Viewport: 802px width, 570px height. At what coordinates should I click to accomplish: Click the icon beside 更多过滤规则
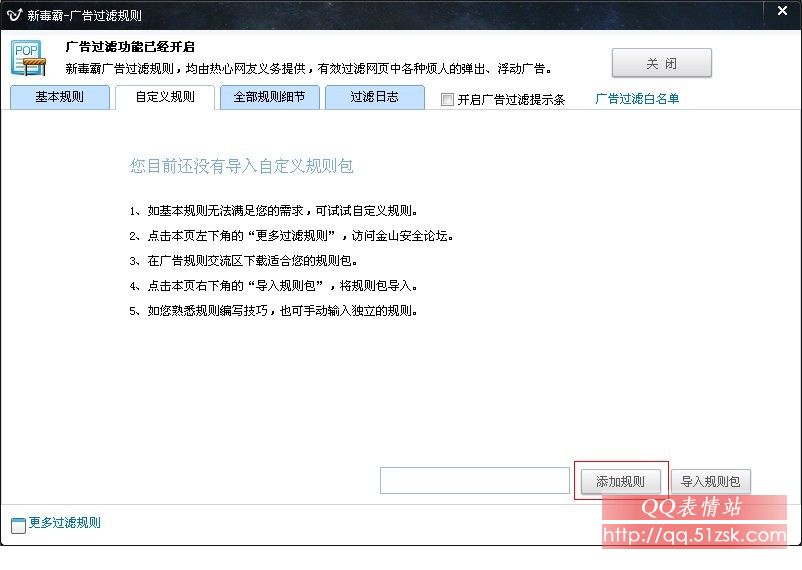click(18, 525)
